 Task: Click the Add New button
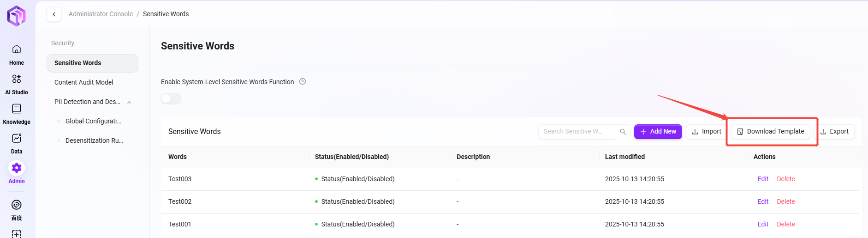(658, 132)
